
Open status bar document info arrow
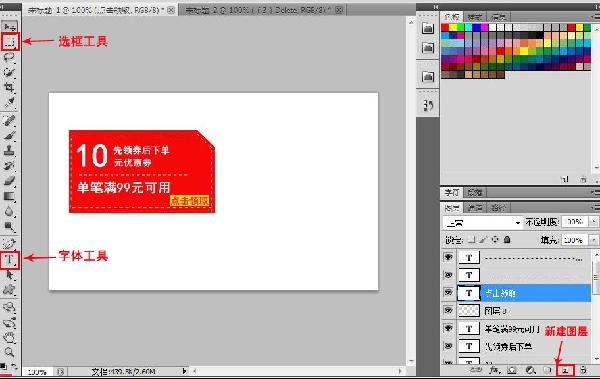pos(184,371)
